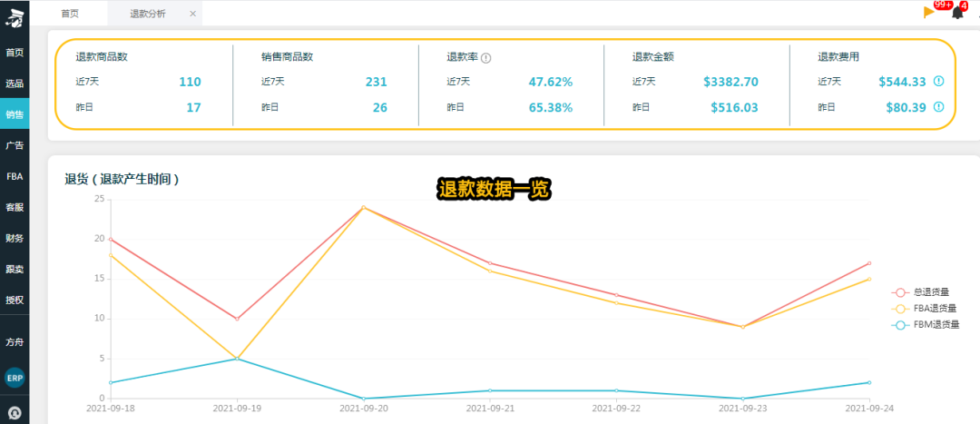Viewport: 980px width, 424px height.
Task: Open 跟卖 in the sidebar
Action: click(15, 269)
